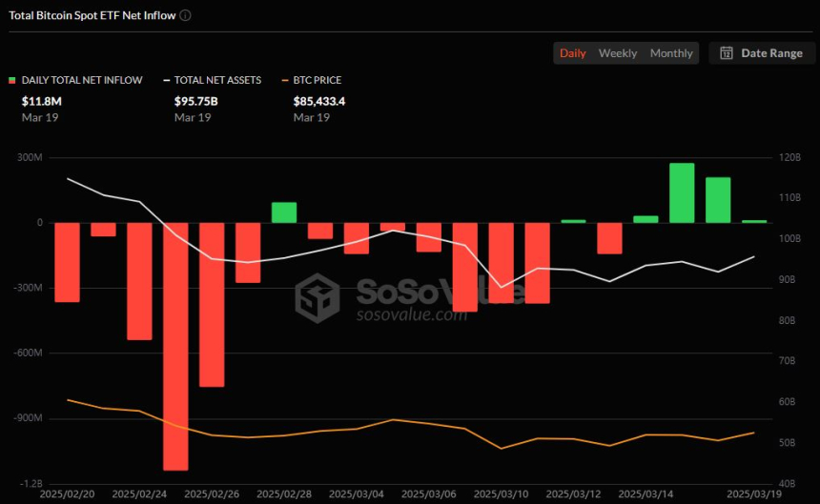Switch to the Monthly view

click(x=671, y=52)
